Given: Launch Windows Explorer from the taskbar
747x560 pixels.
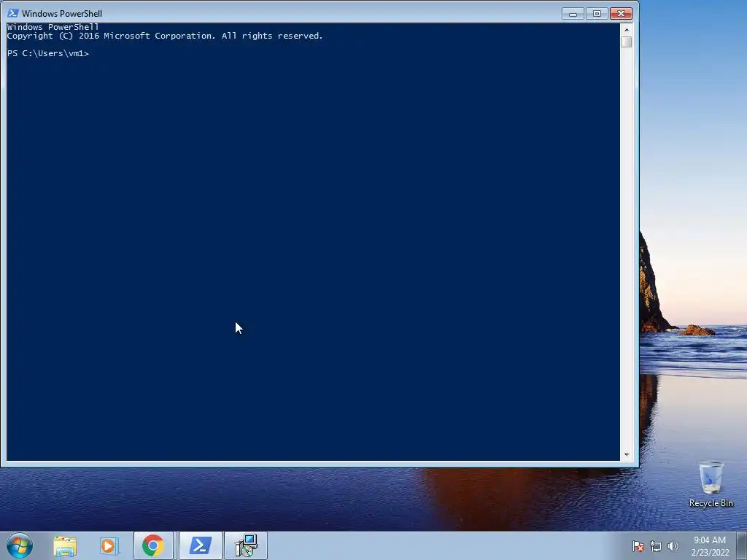Looking at the screenshot, I should pos(65,545).
